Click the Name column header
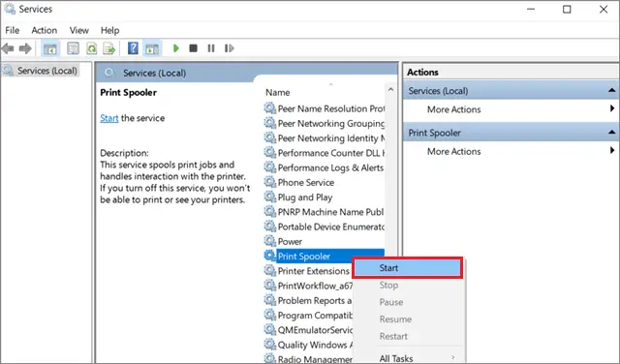Viewport: 620px width, 364px height. (278, 93)
